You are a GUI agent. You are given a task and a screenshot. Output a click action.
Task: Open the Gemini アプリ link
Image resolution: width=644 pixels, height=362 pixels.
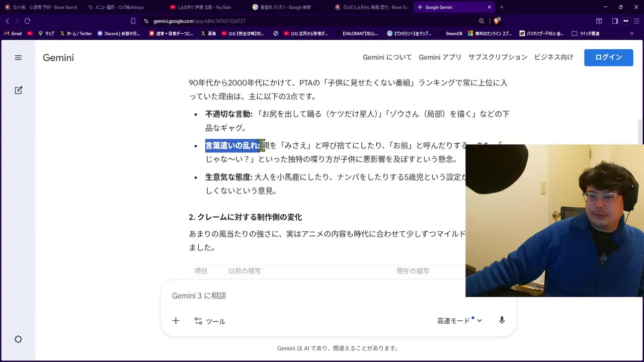(440, 57)
